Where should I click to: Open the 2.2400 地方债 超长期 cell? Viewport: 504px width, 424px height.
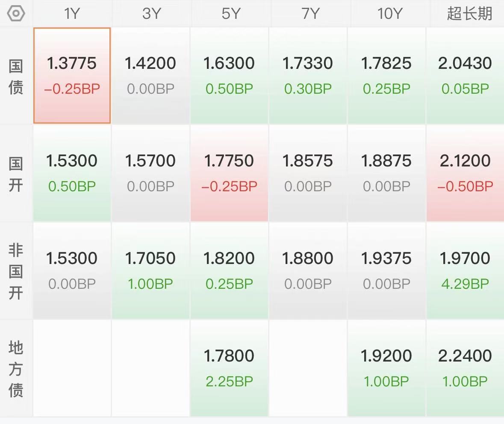pyautogui.click(x=465, y=368)
